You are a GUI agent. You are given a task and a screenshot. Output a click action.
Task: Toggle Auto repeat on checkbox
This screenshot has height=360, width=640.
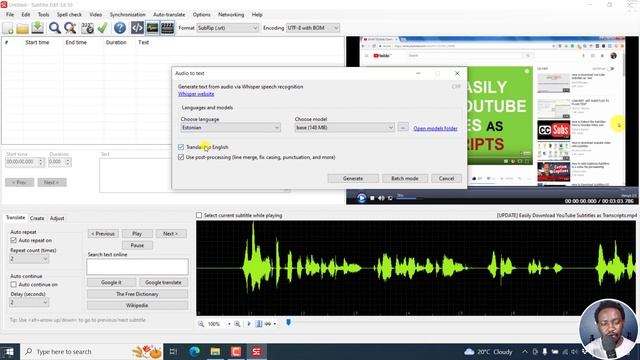pos(13,240)
